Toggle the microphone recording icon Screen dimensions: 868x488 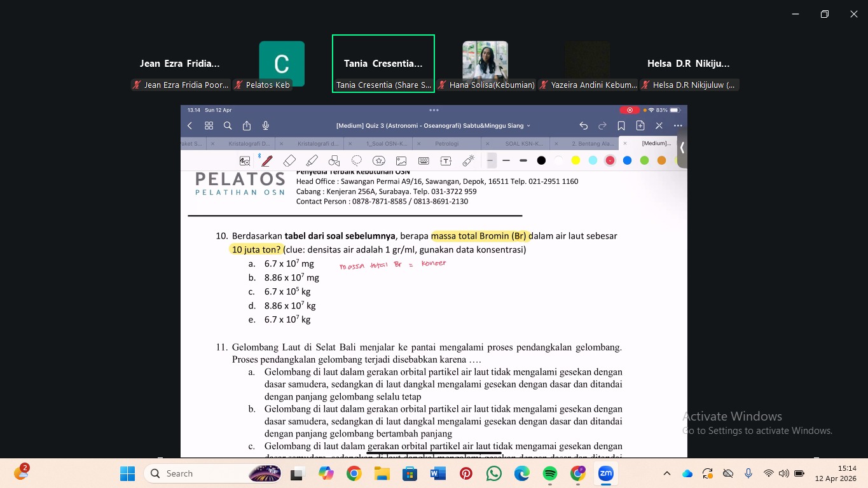tap(266, 126)
